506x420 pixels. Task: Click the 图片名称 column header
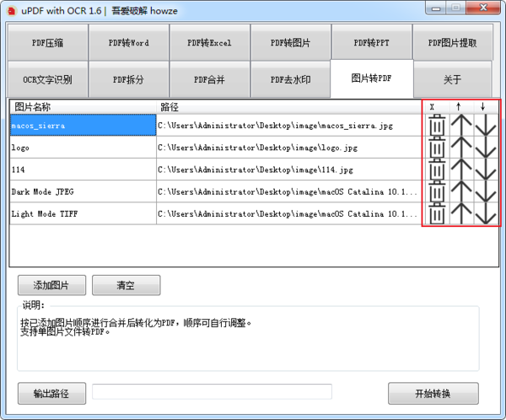coord(83,107)
